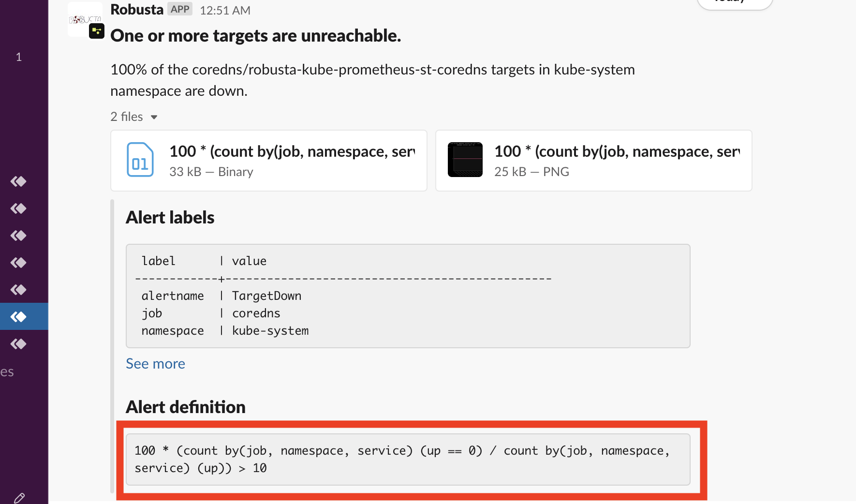Select the topmost diamond icon in sidebar
This screenshot has width=856, height=504.
click(19, 181)
